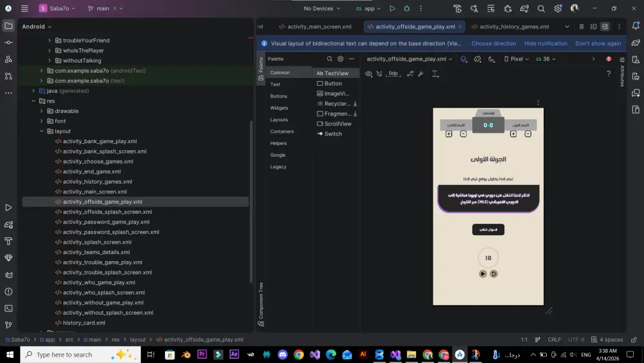
Task: Click red error indicator in design toolbar
Action: (x=609, y=59)
